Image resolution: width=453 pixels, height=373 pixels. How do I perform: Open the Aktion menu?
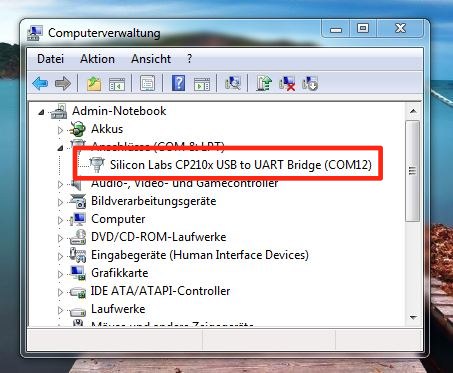(97, 59)
